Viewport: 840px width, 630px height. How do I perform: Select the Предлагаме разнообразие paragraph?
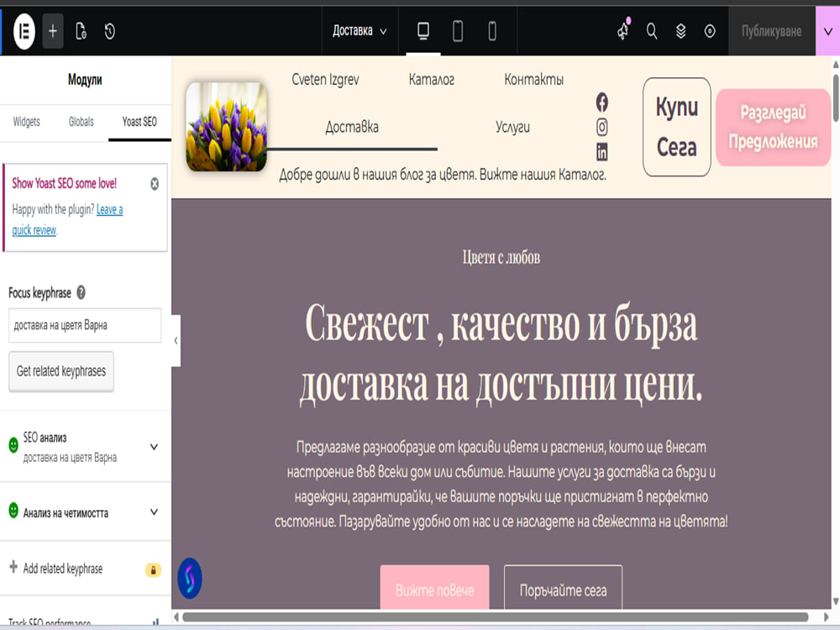pos(501,484)
